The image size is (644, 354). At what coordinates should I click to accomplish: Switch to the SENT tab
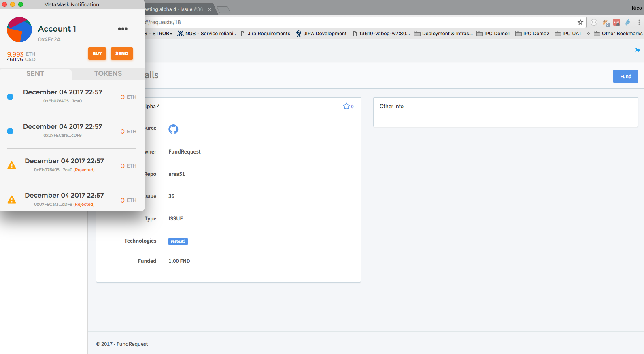tap(35, 74)
